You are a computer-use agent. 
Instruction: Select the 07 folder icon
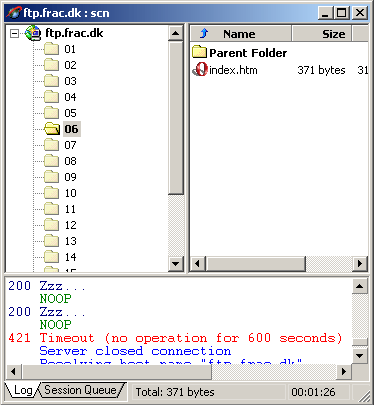[x=51, y=145]
